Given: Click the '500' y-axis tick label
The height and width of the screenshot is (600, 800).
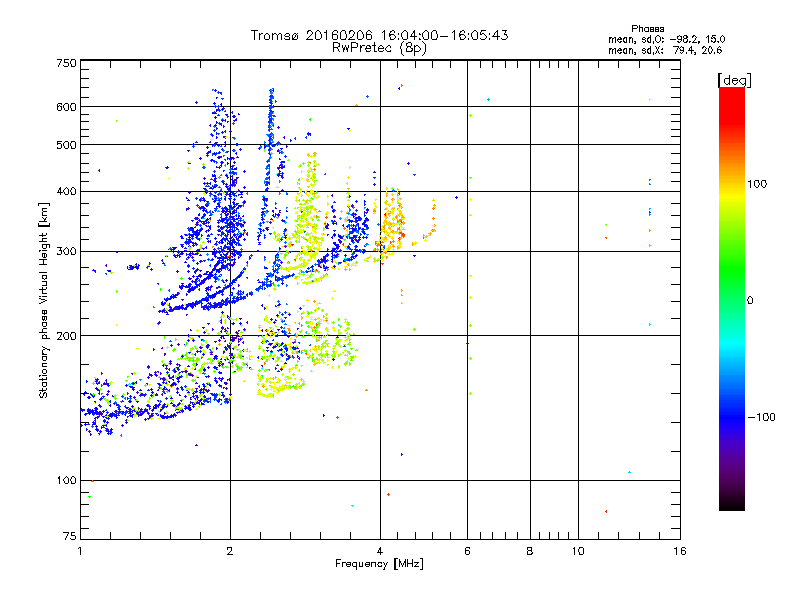Looking at the screenshot, I should 66,145.
